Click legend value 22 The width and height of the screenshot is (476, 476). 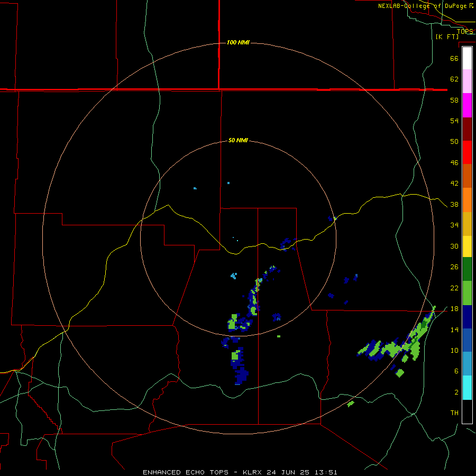[x=454, y=288]
